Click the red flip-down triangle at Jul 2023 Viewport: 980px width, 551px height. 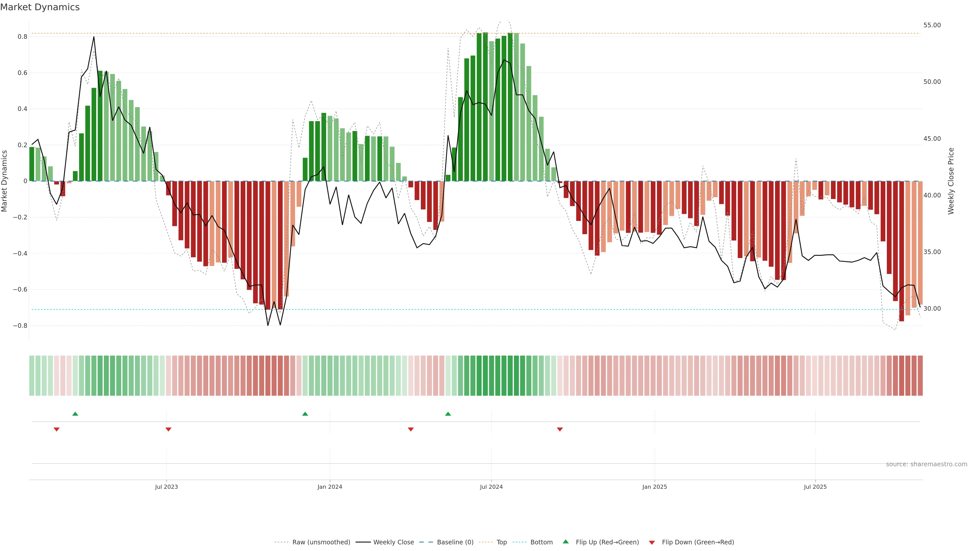[x=168, y=429]
